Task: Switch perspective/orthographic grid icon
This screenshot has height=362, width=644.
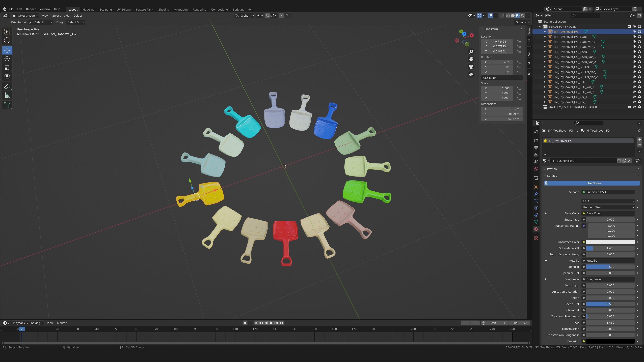Action: [471, 74]
